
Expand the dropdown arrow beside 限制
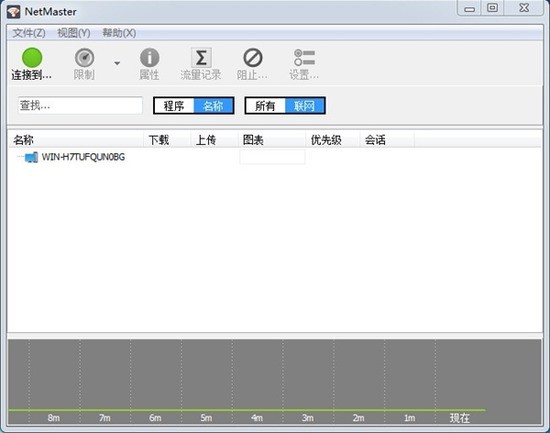tap(117, 63)
